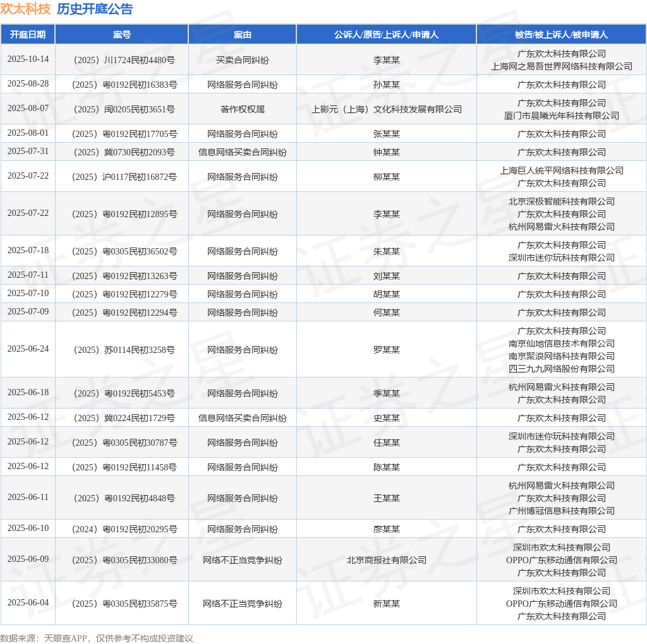Select case number 粤0305民初33080号

(x=124, y=560)
